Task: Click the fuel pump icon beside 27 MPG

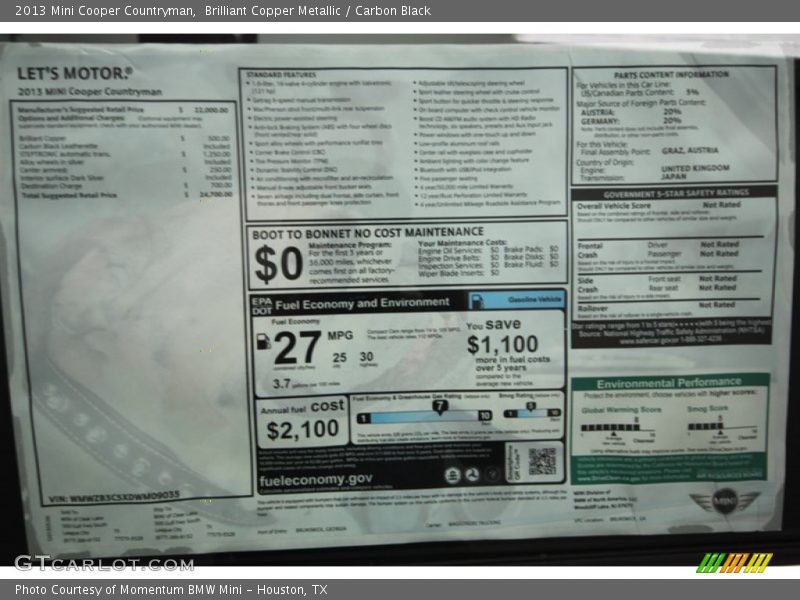Action: click(263, 341)
